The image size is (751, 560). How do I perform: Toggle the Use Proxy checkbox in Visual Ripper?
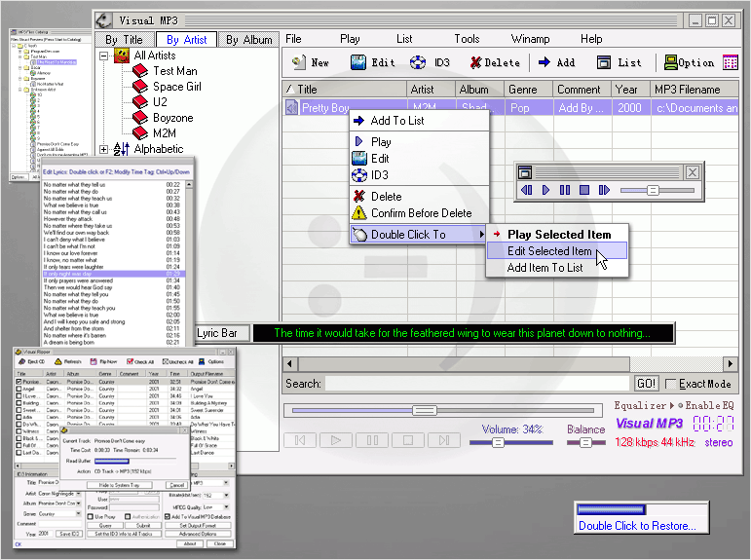pyautogui.click(x=92, y=516)
